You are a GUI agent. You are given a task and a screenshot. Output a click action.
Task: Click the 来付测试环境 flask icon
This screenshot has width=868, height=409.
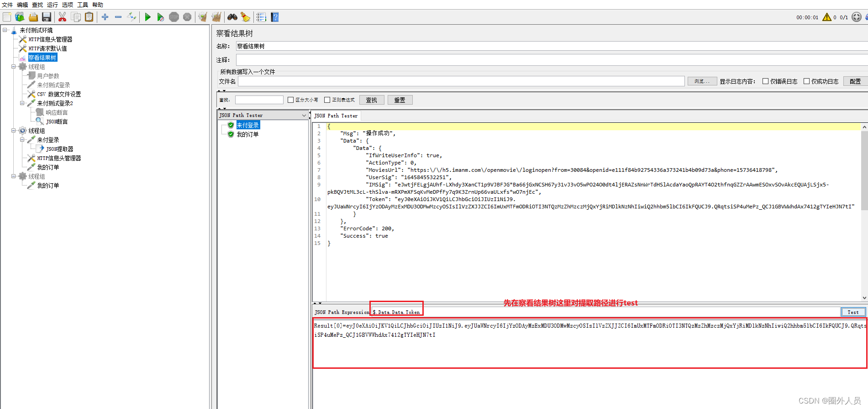(x=14, y=30)
